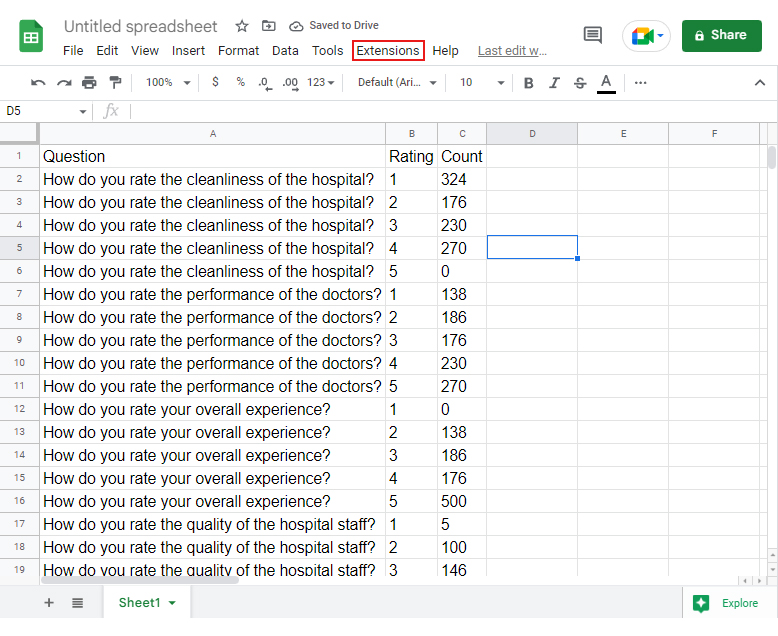The height and width of the screenshot is (636, 778).
Task: Open the Extensions menu
Action: (x=388, y=51)
